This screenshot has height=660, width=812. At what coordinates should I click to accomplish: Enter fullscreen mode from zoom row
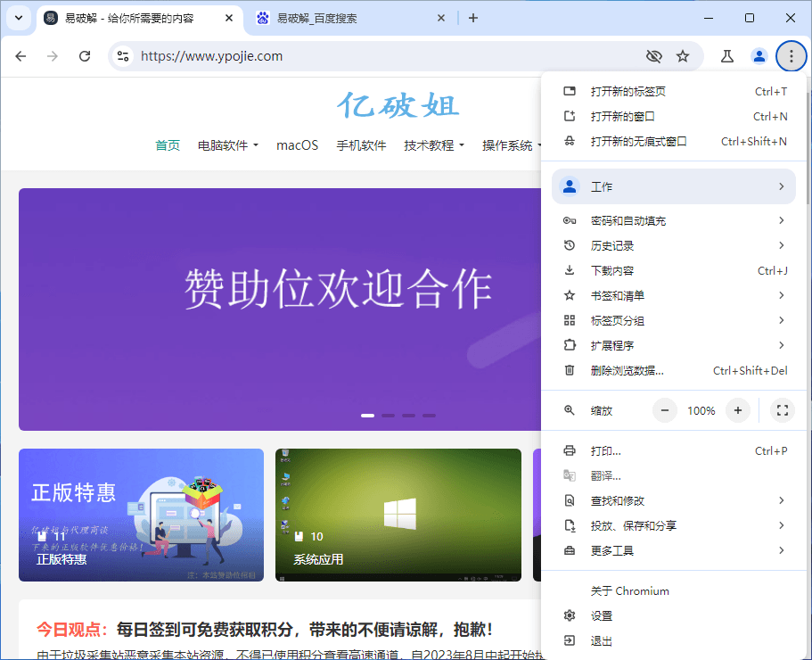783,410
